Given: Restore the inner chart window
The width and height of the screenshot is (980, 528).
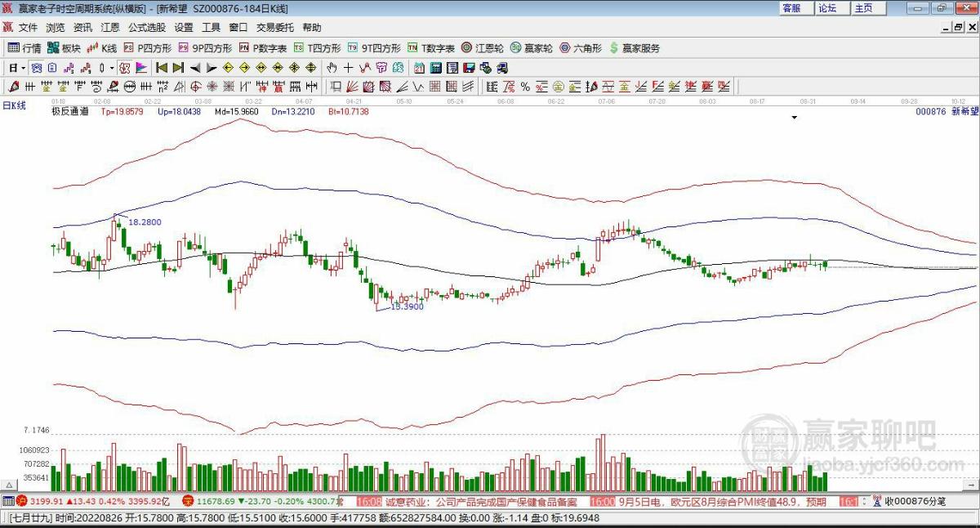Looking at the screenshot, I should coord(960,27).
